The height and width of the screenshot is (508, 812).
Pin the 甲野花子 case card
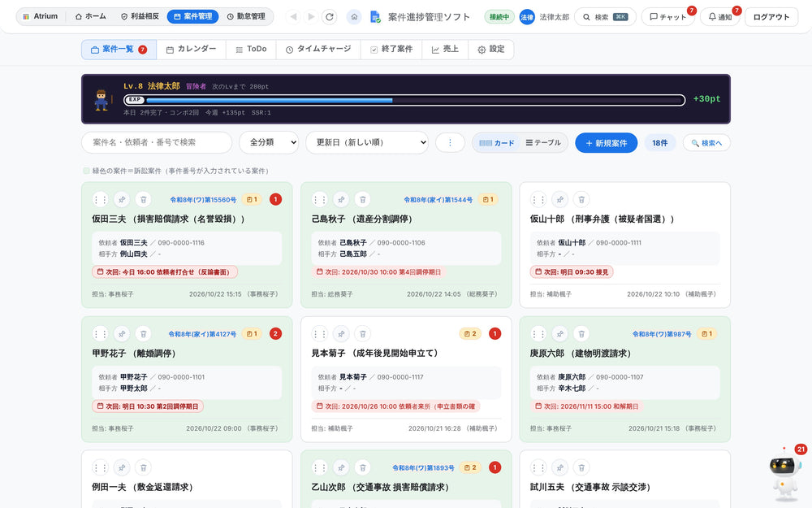point(122,334)
